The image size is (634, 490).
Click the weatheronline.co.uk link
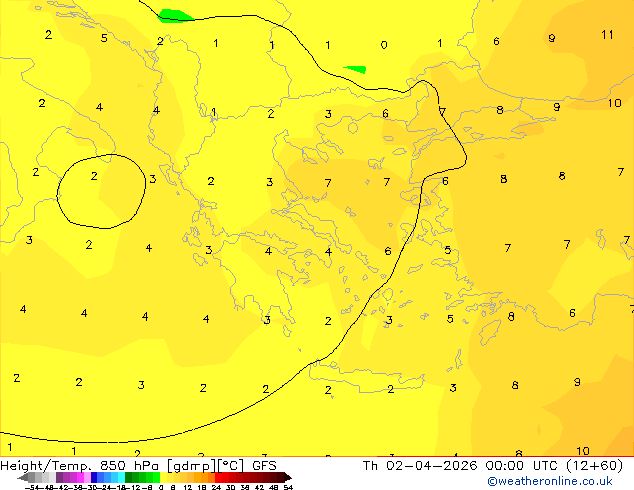(x=550, y=481)
